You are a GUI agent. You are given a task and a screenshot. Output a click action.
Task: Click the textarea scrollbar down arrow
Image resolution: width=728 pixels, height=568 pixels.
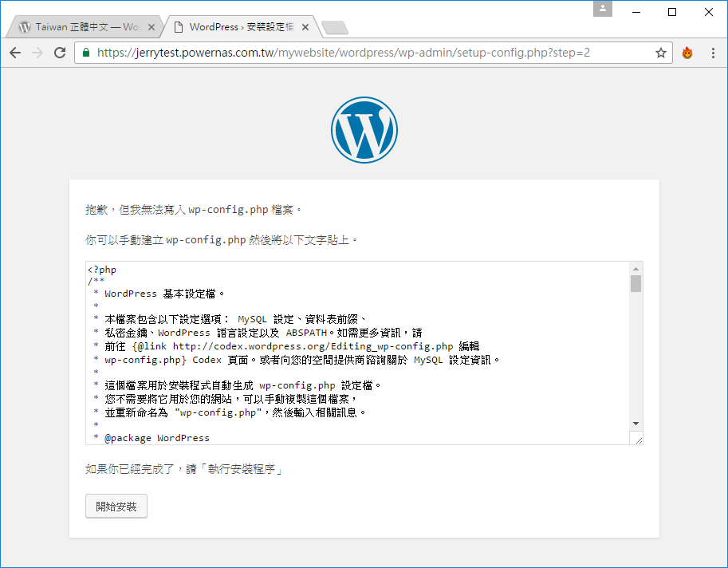point(636,424)
